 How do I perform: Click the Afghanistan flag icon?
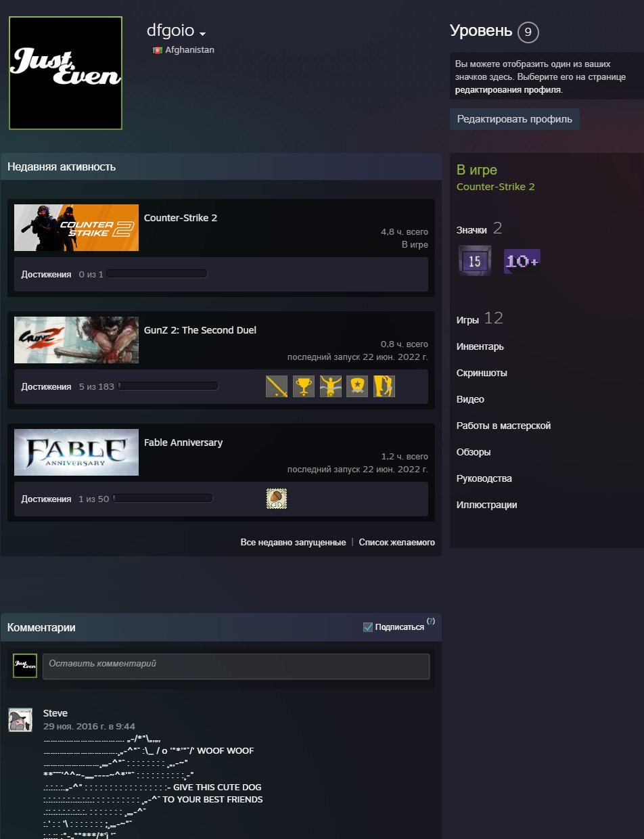(x=157, y=50)
